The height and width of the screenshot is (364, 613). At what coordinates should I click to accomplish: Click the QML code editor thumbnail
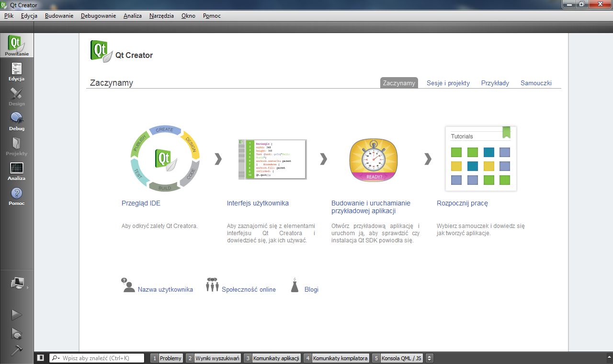(272, 159)
